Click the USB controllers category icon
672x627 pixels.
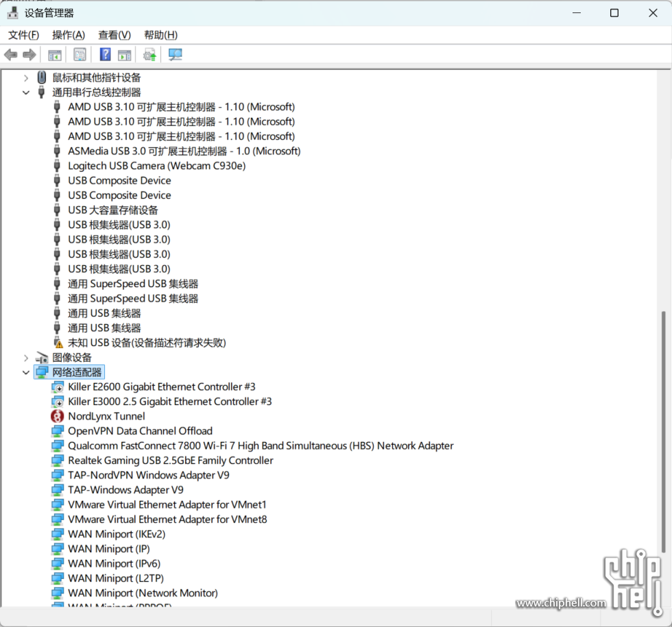point(41,92)
